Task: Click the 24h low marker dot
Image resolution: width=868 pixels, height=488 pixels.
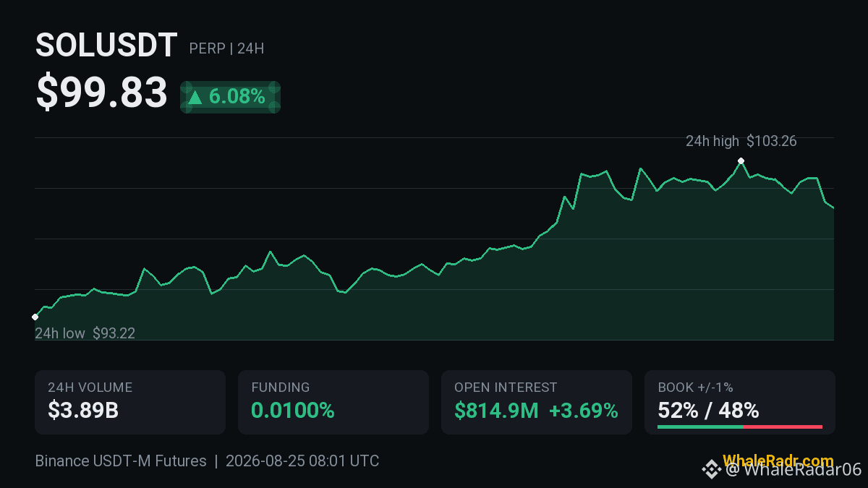Action: [x=35, y=317]
